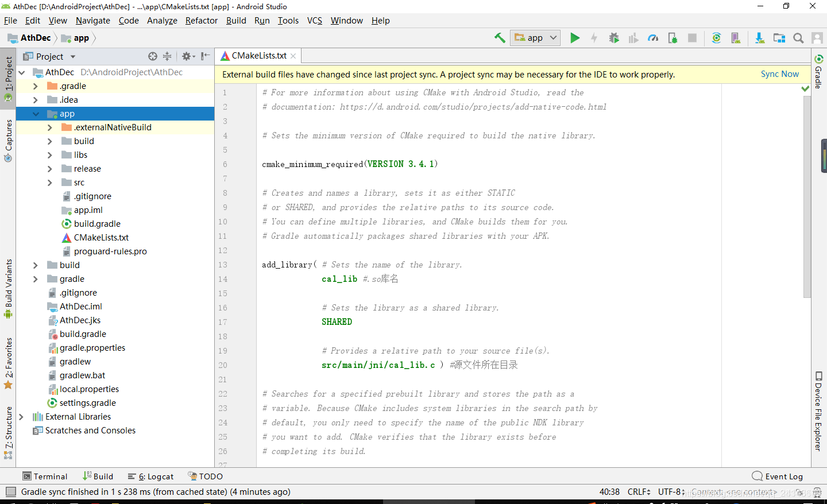Open the TODO tool window button
Viewport: 827px width, 504px height.
(205, 476)
